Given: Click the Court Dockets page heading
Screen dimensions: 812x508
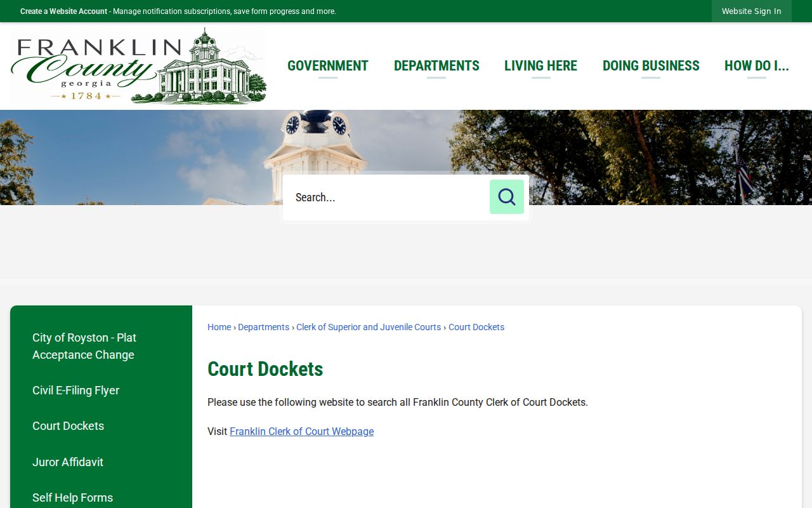Looking at the screenshot, I should 265,369.
